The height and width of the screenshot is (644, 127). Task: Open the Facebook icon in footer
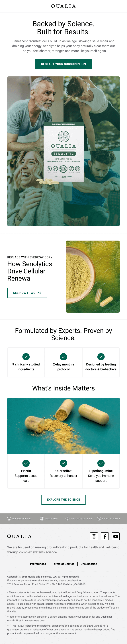pyautogui.click(x=105, y=536)
